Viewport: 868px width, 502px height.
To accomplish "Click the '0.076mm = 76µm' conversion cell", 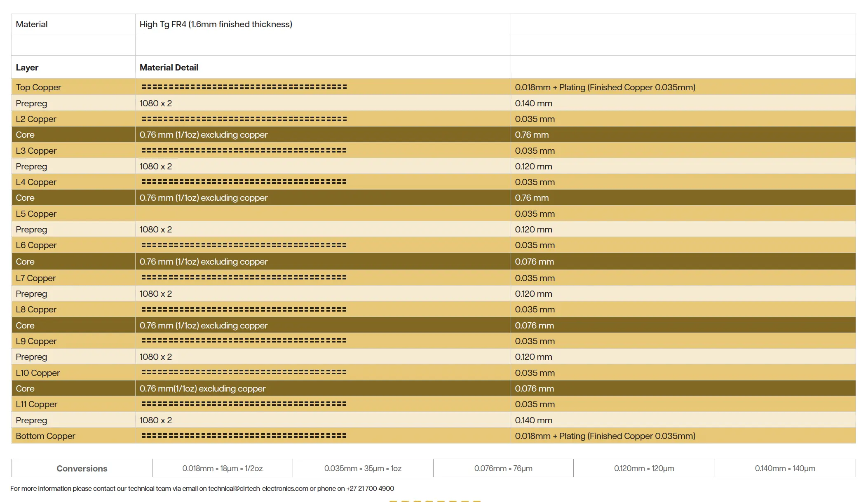I will pos(503,469).
